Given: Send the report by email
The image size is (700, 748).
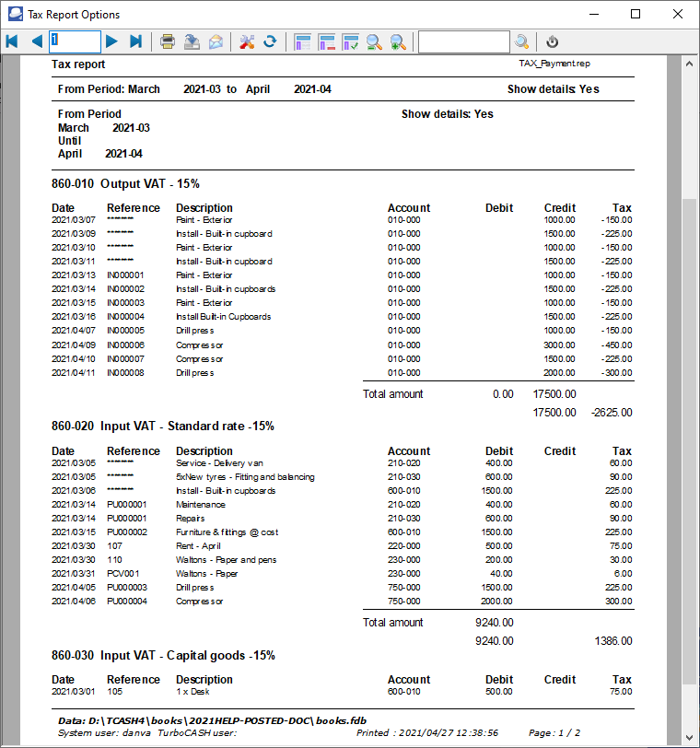Looking at the screenshot, I should click(x=216, y=41).
